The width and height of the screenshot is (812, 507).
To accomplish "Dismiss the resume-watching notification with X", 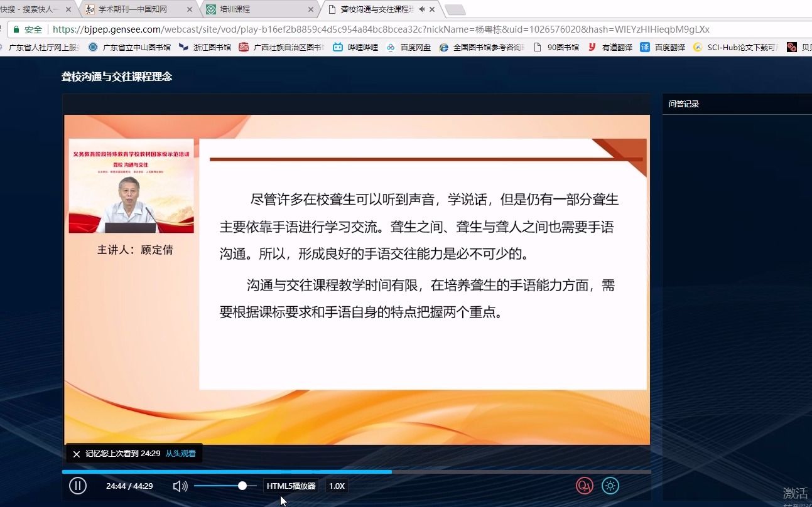I will (x=77, y=453).
